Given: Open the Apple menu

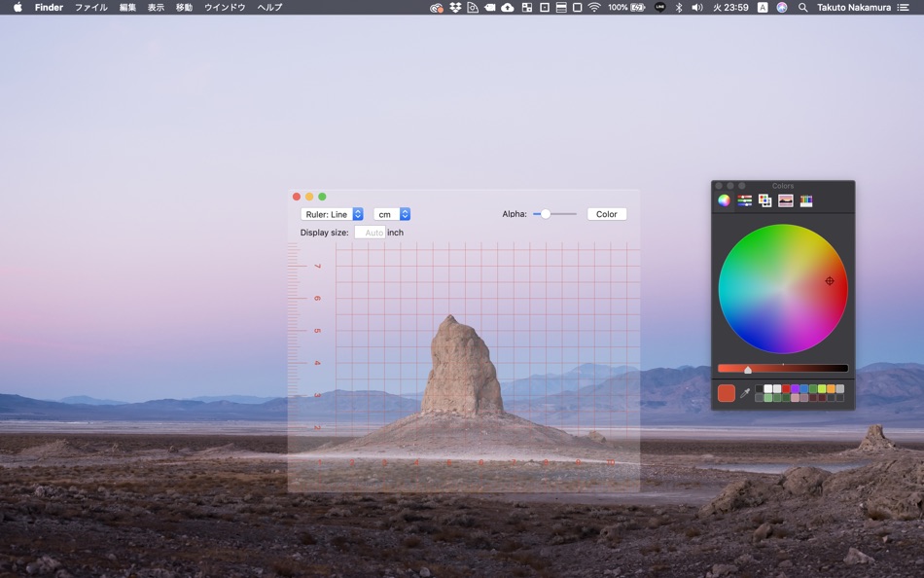Looking at the screenshot, I should [18, 7].
